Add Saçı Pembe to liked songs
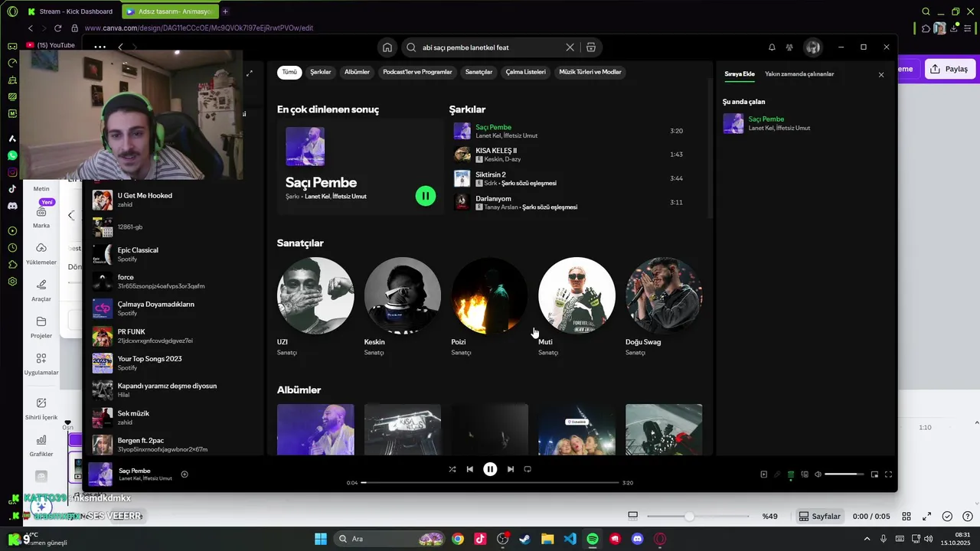The height and width of the screenshot is (551, 980). coord(185,474)
